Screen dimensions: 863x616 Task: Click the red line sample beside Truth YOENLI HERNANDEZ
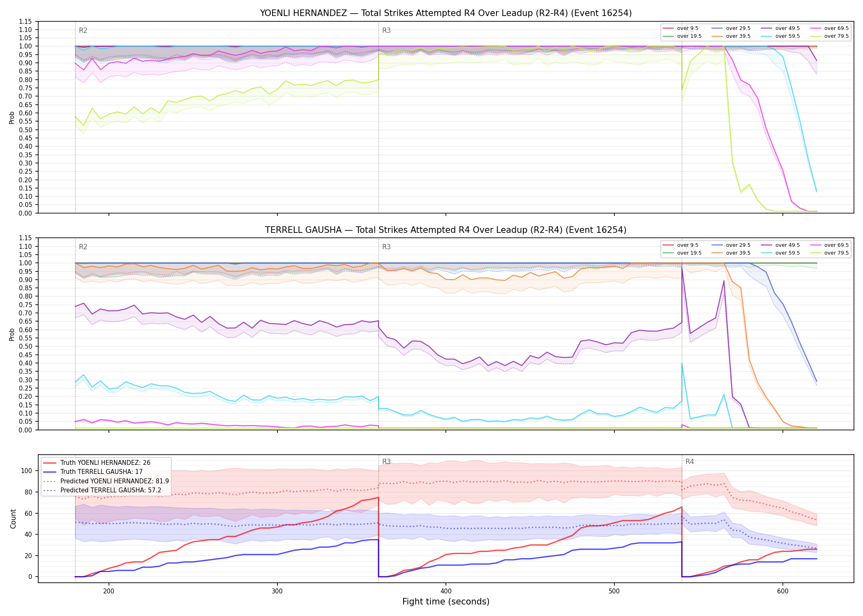[50, 463]
